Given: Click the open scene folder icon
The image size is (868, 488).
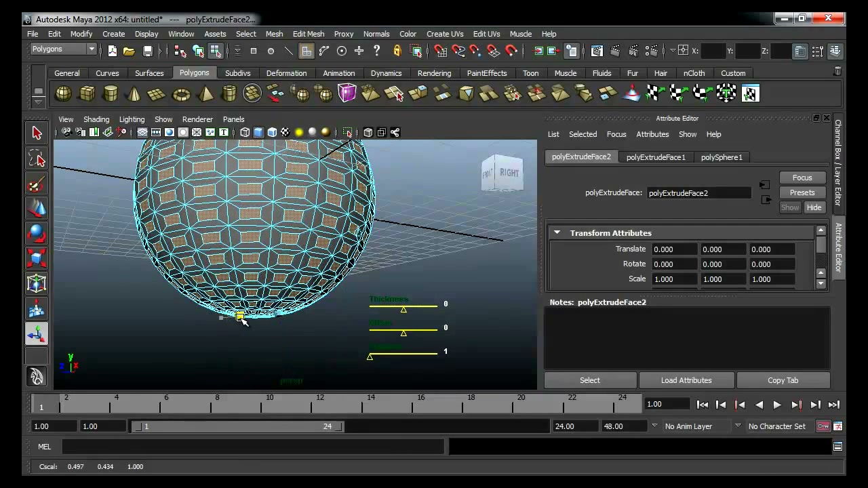Looking at the screenshot, I should click(x=129, y=51).
